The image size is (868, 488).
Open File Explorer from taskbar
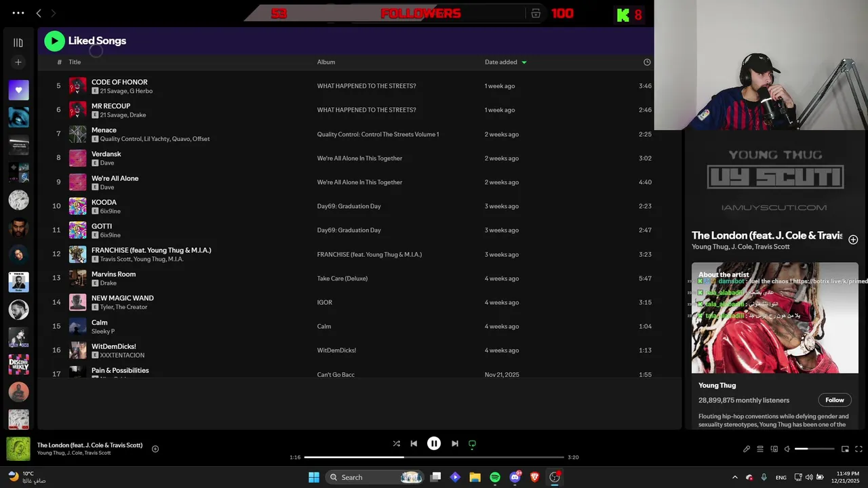475,477
